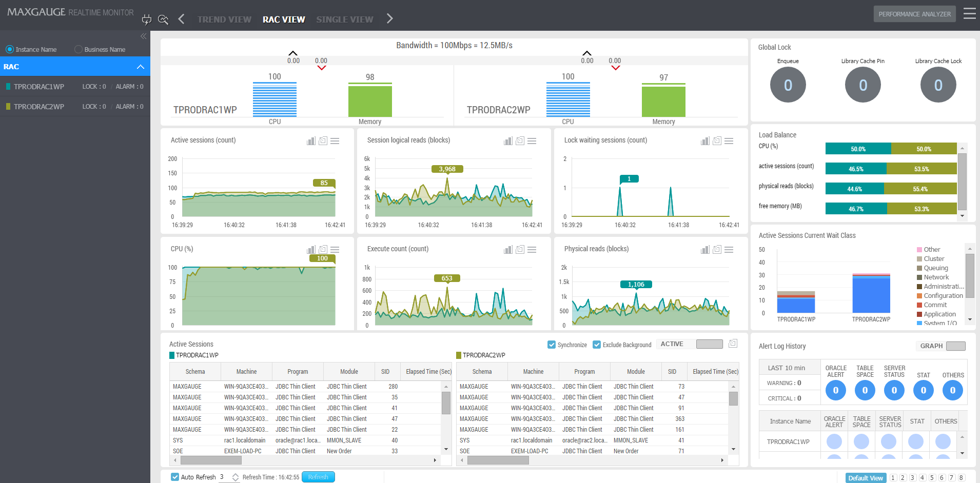Click Server Status count circle for last 10 min

click(894, 390)
